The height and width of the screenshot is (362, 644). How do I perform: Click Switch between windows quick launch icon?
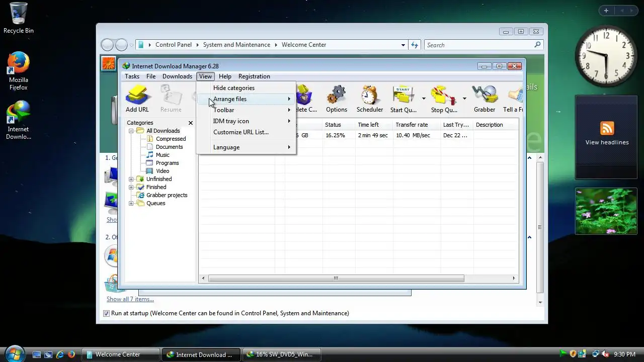[48, 354]
